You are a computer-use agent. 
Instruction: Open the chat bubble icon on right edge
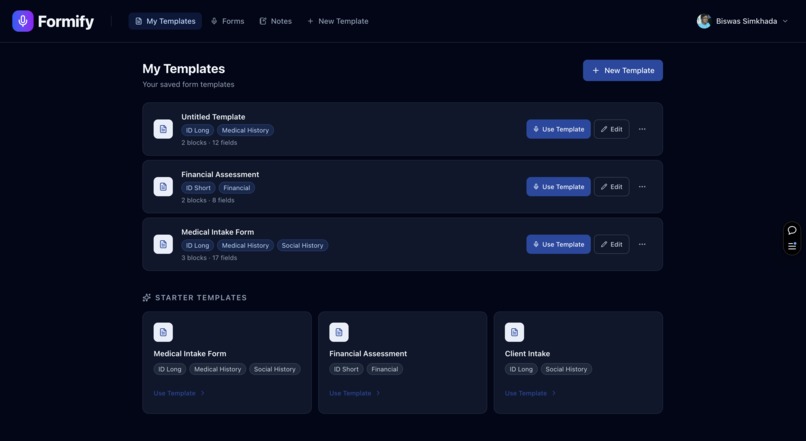(792, 230)
